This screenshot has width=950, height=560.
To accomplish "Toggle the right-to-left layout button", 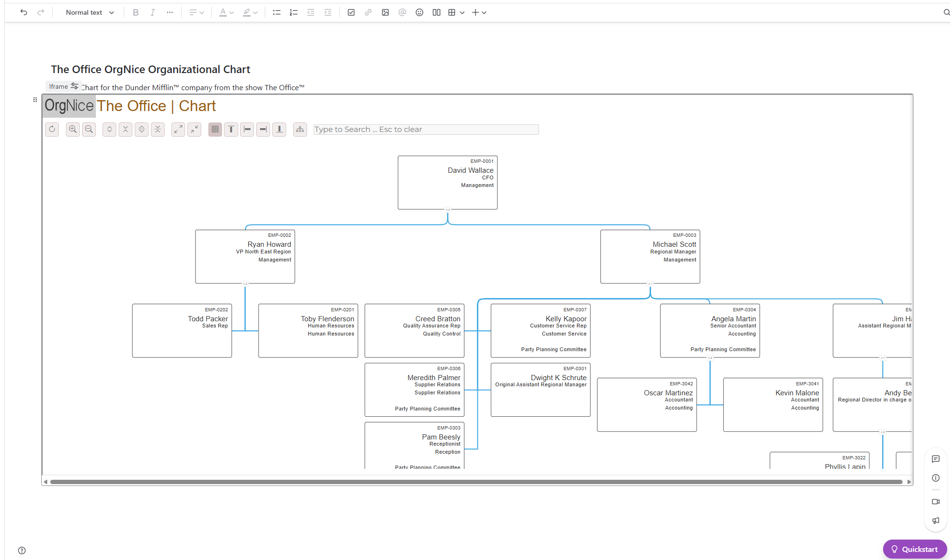I will point(263,129).
